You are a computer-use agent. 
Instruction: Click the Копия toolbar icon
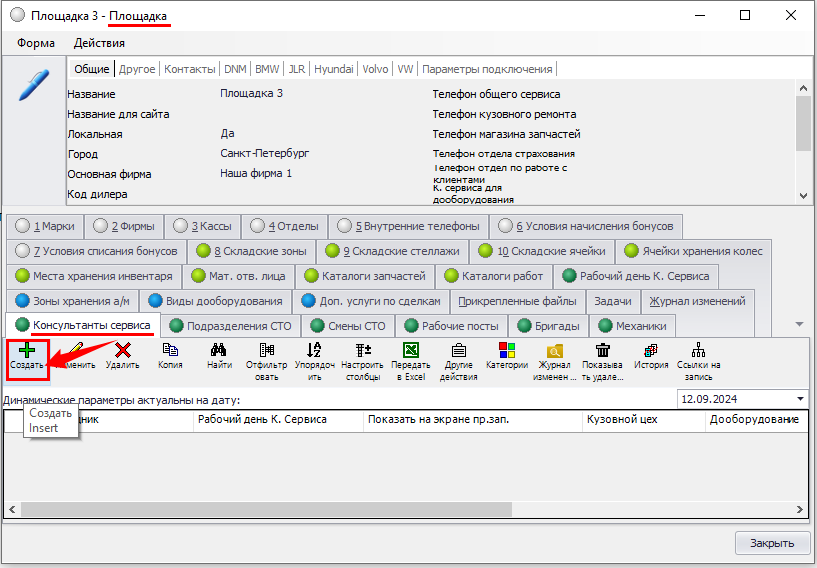[x=170, y=350]
